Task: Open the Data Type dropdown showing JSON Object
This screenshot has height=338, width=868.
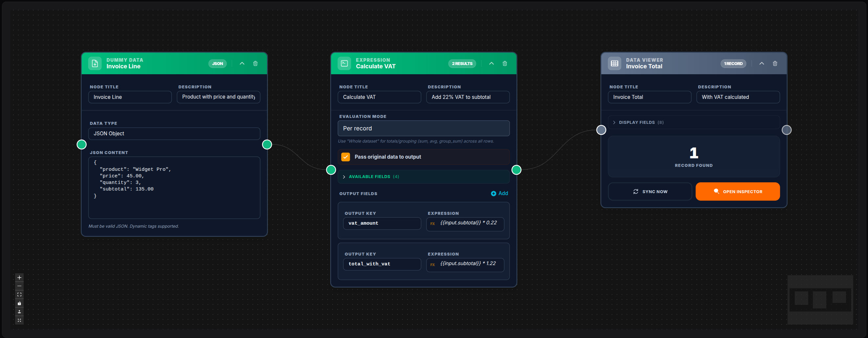Action: point(174,133)
